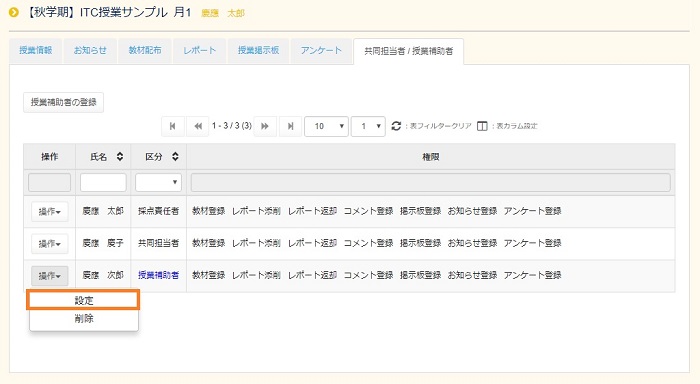700x384 pixels.
Task: Click the yellow arrow icon beside course title
Action: [14, 13]
